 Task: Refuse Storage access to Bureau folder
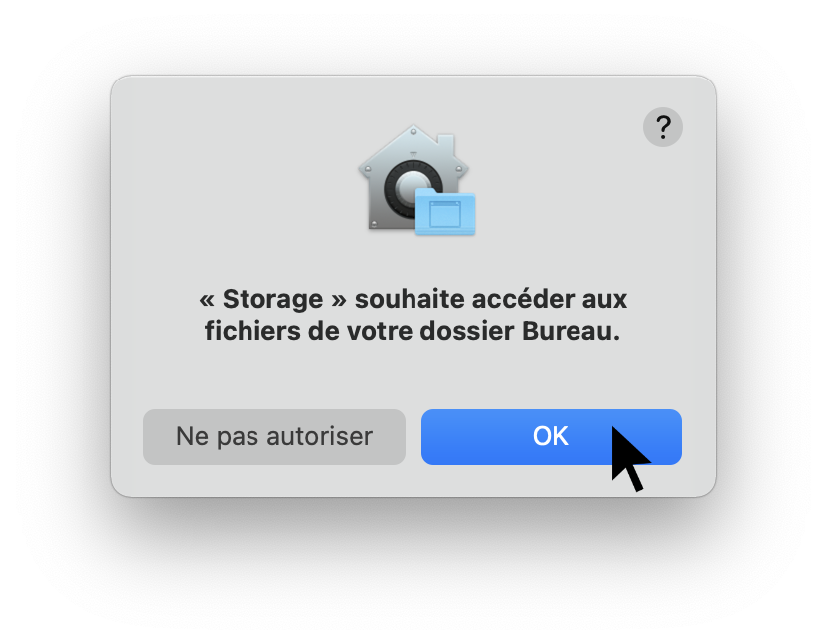pos(273,436)
